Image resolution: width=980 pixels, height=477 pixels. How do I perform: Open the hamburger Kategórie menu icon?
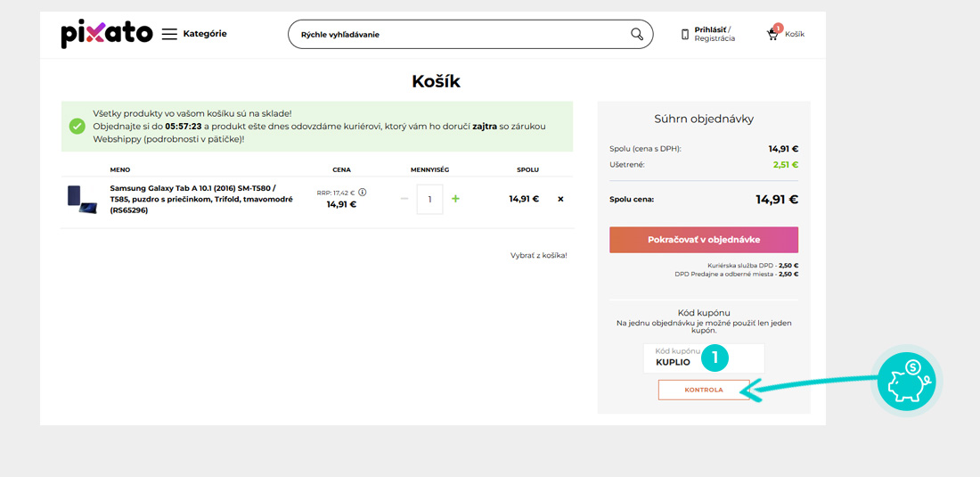[169, 34]
